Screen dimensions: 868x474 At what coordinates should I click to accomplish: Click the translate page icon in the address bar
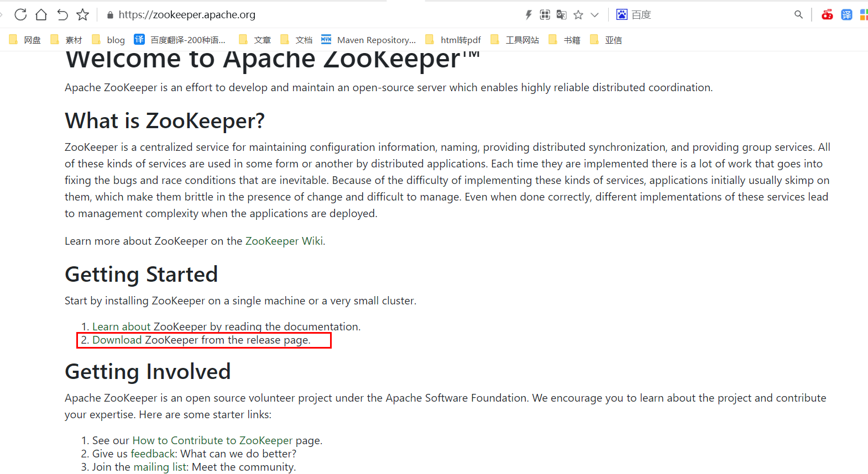tap(562, 15)
